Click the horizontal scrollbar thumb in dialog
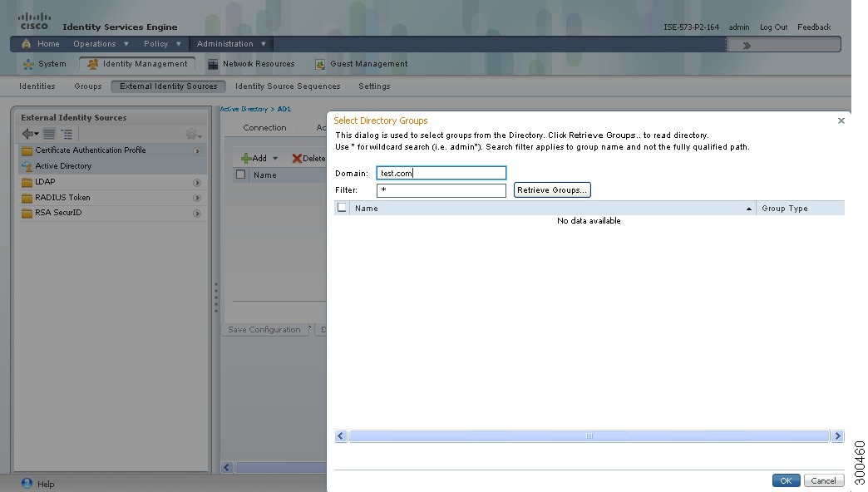868x492 pixels. (589, 436)
